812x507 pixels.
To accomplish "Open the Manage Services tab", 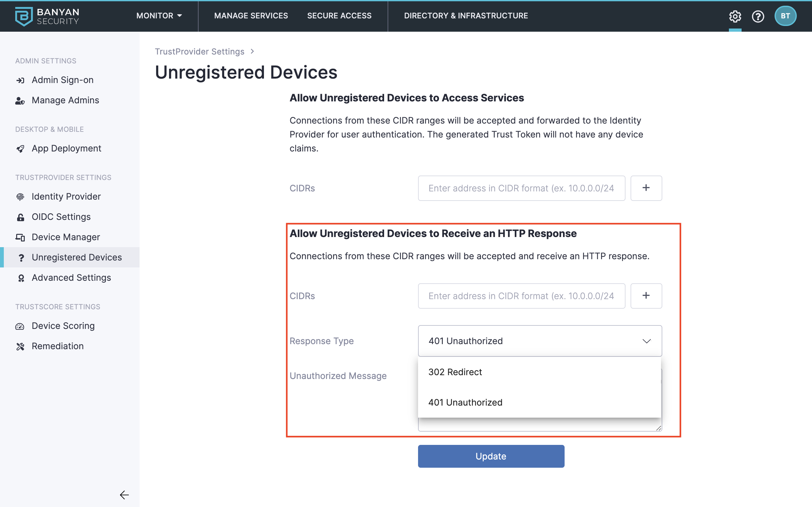I will tap(251, 16).
